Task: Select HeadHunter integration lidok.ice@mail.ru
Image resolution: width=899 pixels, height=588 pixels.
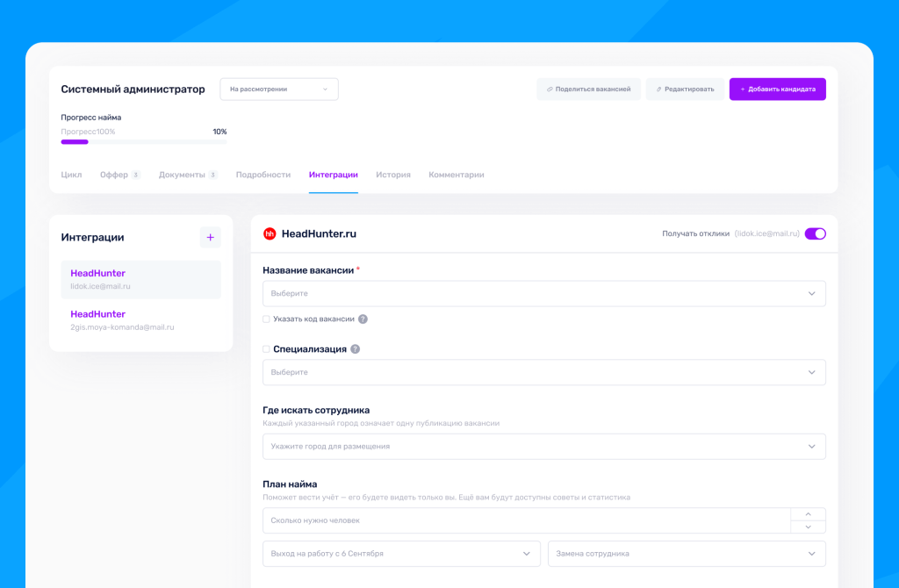Action: (x=141, y=280)
